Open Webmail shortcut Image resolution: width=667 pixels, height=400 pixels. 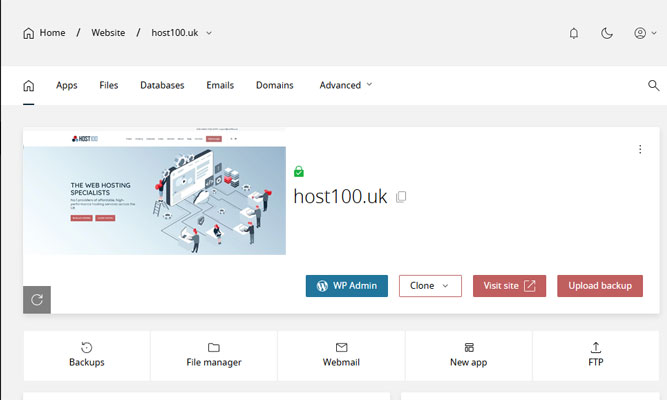click(341, 355)
